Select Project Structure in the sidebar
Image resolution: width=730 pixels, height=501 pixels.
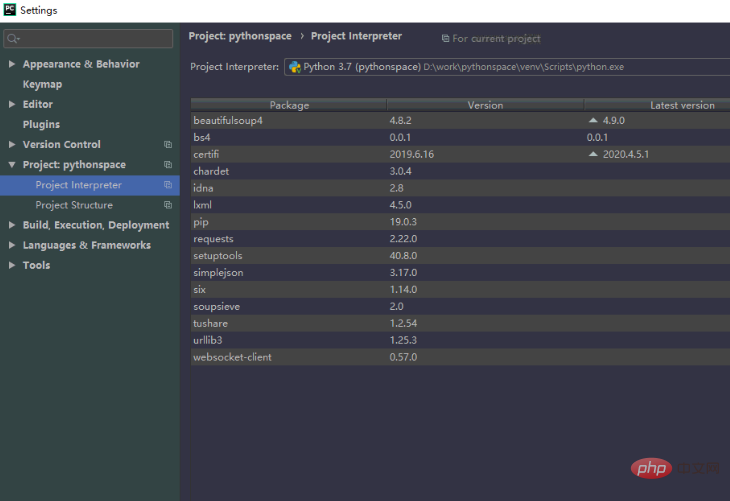74,205
